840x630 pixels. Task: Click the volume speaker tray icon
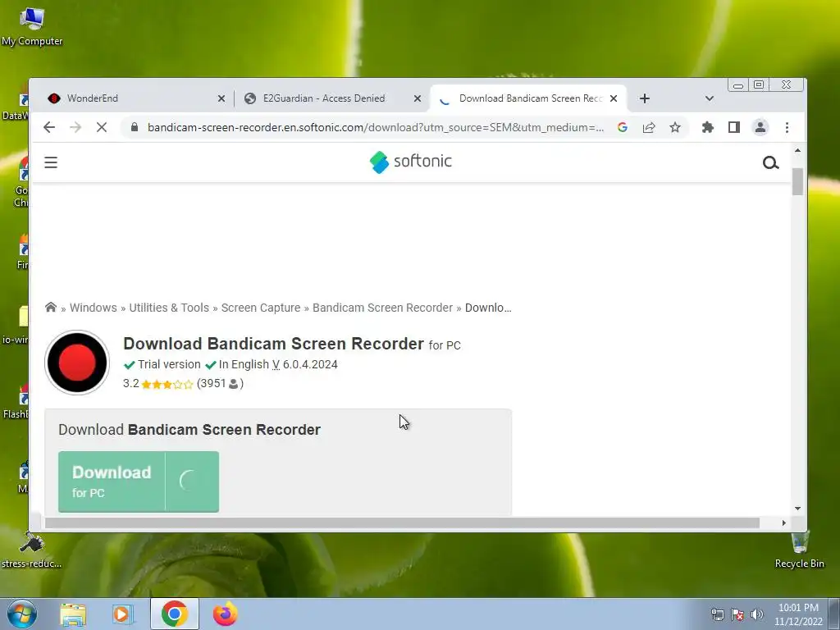(x=756, y=614)
